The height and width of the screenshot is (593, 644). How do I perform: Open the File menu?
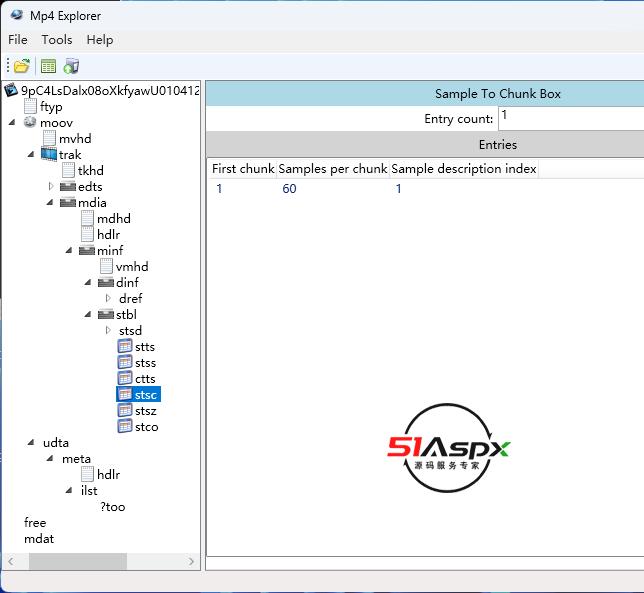(18, 40)
